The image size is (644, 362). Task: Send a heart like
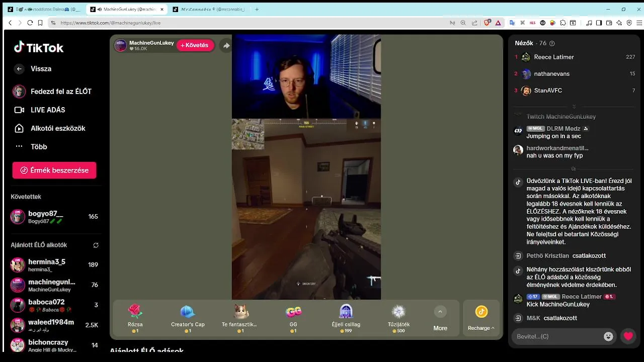pyautogui.click(x=628, y=336)
